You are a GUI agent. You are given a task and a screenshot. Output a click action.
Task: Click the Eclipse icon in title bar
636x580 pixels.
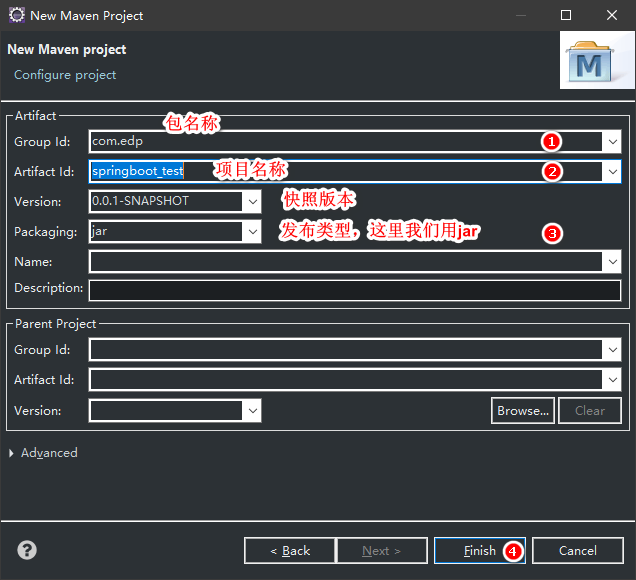(x=17, y=15)
